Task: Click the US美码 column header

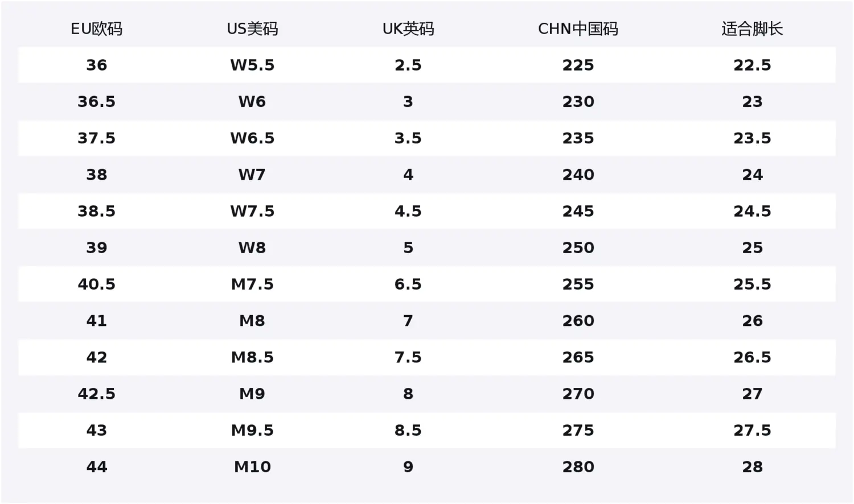Action: 252,29
